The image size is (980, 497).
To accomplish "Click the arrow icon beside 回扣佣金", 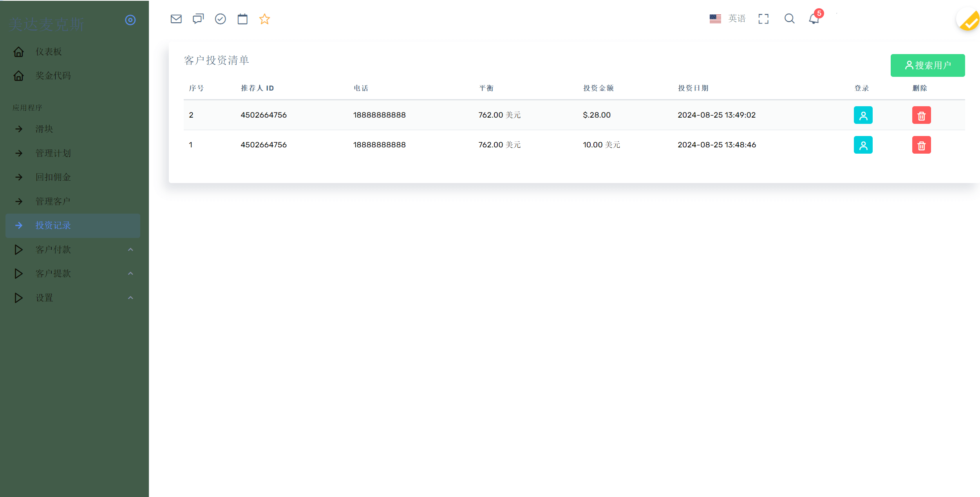I will [19, 177].
